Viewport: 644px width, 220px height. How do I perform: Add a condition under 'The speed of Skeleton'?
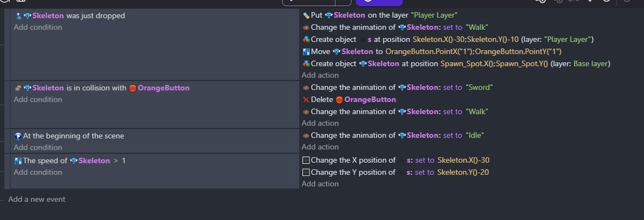(x=38, y=172)
